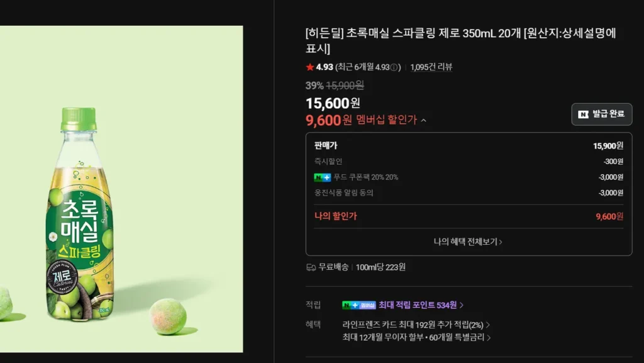The width and height of the screenshot is (644, 363).
Task: Collapse the 멤버십 할인가 price details
Action: tap(423, 120)
